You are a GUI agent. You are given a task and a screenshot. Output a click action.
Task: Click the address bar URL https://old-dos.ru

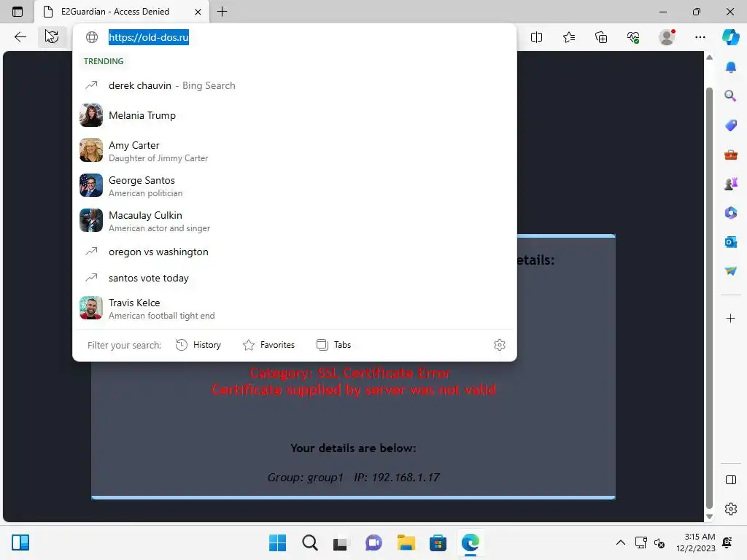pos(149,37)
